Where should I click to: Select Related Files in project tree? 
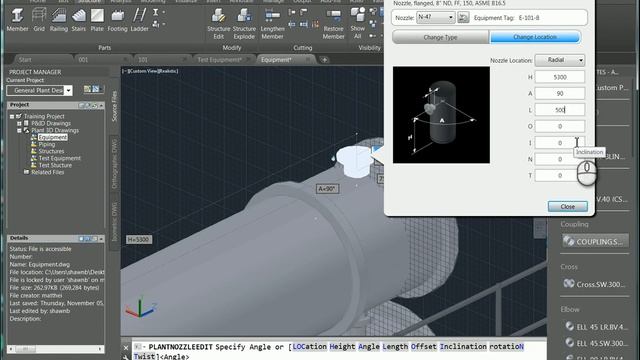click(x=47, y=172)
